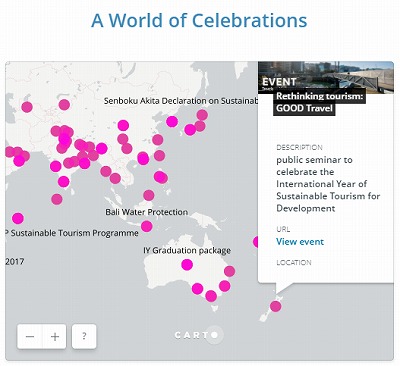The width and height of the screenshot is (400, 366).
Task: Open the map help question mark button
Action: coord(84,336)
